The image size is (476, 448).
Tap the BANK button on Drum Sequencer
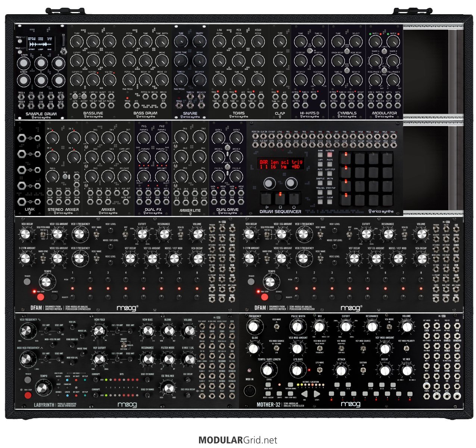pos(320,155)
